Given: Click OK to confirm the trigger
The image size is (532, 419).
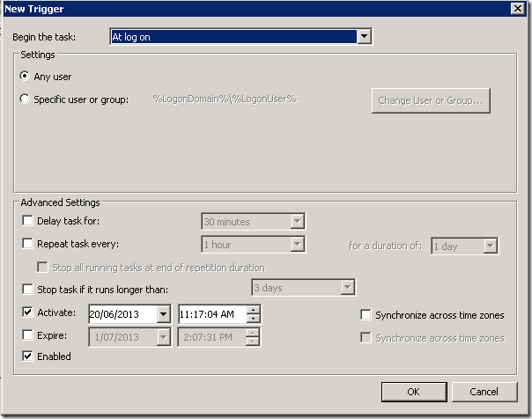Looking at the screenshot, I should pos(413,392).
